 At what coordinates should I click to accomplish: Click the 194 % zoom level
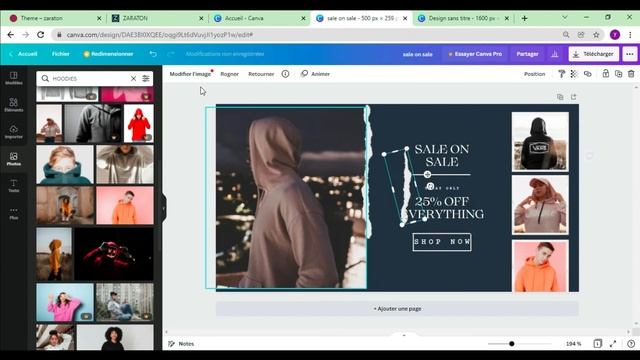pyautogui.click(x=573, y=344)
